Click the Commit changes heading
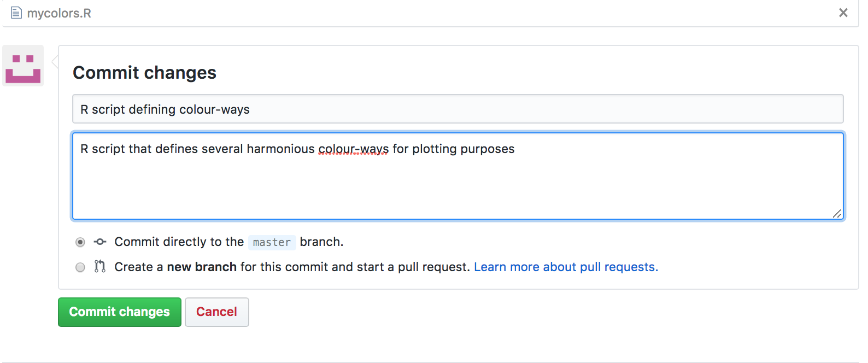This screenshot has width=868, height=363. pos(145,73)
